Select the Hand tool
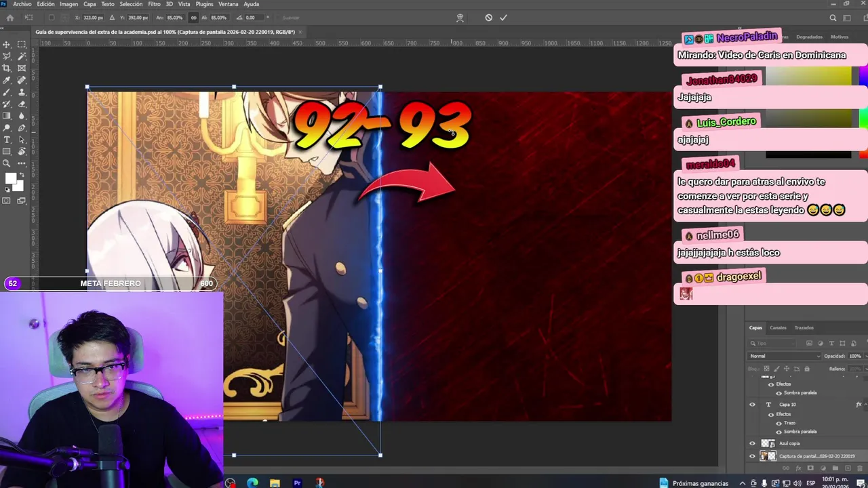This screenshot has height=488, width=868. 22,151
